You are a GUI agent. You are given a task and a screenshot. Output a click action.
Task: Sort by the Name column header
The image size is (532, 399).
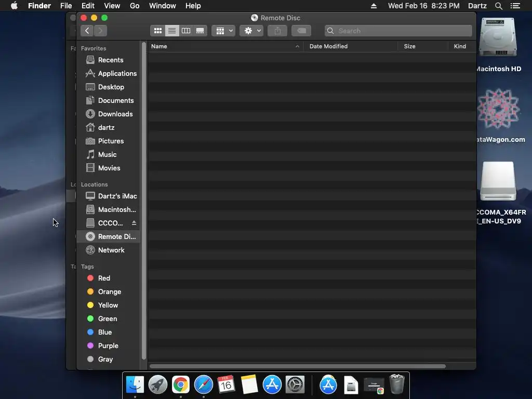click(x=225, y=46)
